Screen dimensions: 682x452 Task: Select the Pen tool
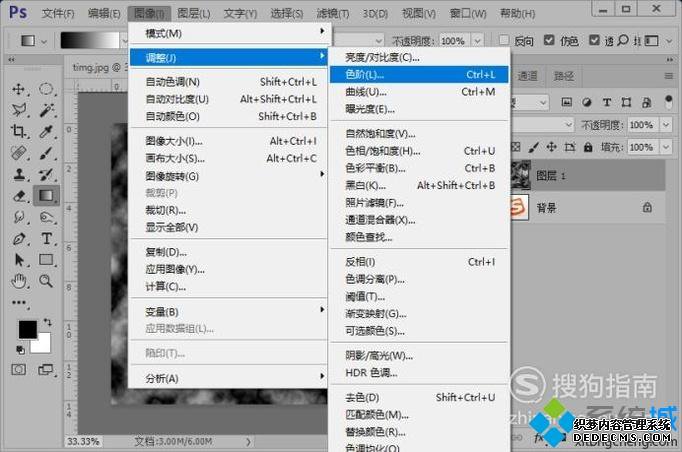19,238
